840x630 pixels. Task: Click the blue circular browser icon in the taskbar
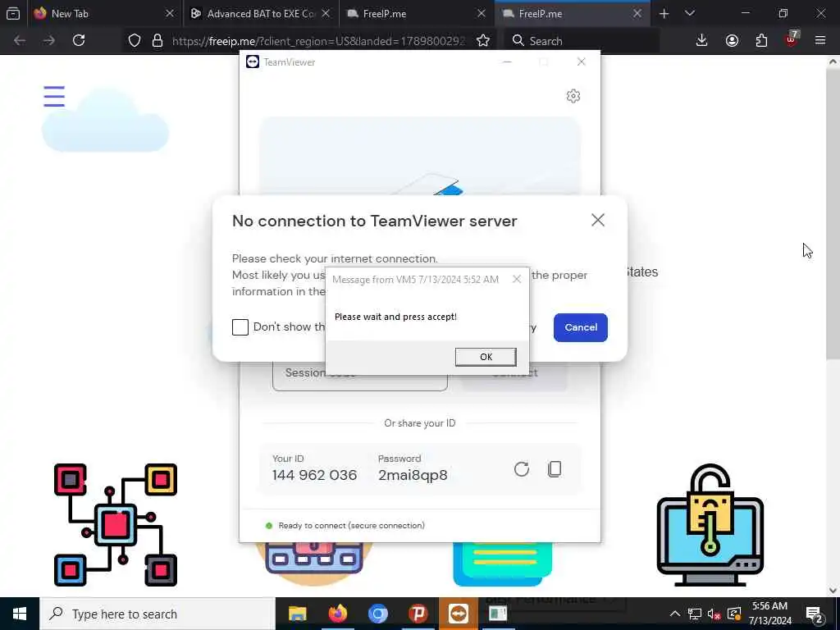(377, 614)
